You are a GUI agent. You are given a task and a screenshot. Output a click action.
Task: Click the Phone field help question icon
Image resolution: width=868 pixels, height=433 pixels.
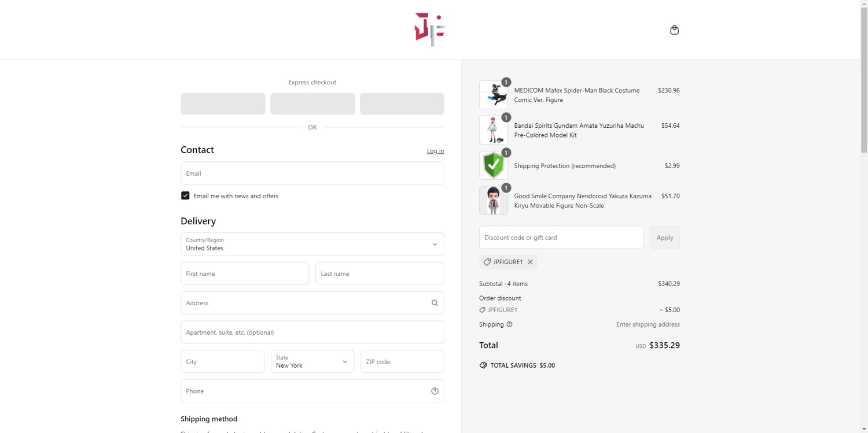tap(435, 391)
